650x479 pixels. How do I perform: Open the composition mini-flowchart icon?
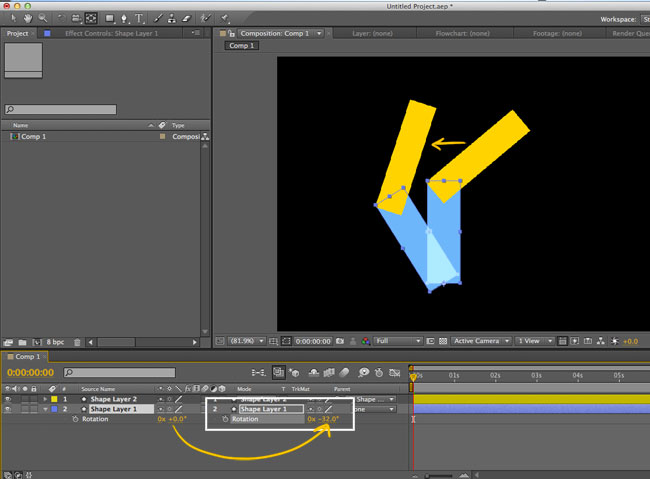(258, 372)
